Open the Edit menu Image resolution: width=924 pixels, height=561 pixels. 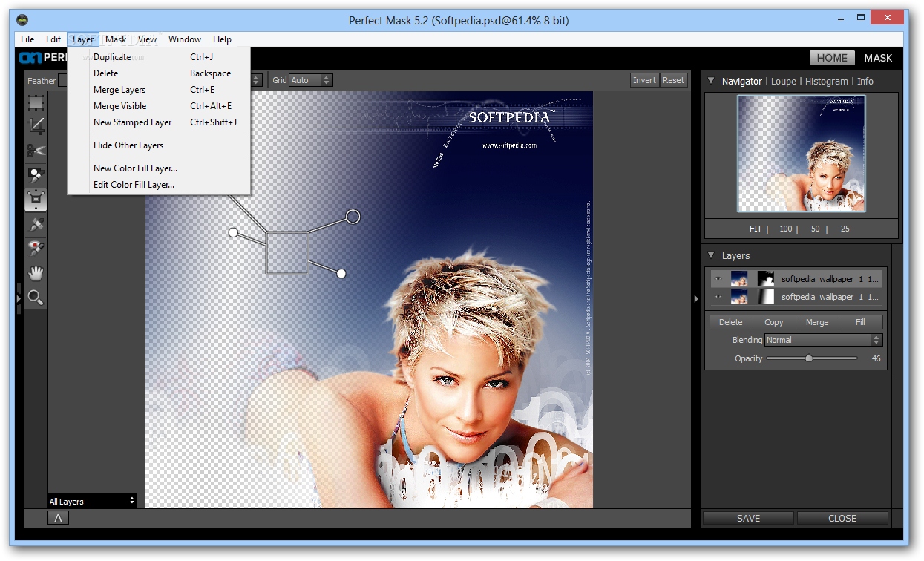point(53,39)
